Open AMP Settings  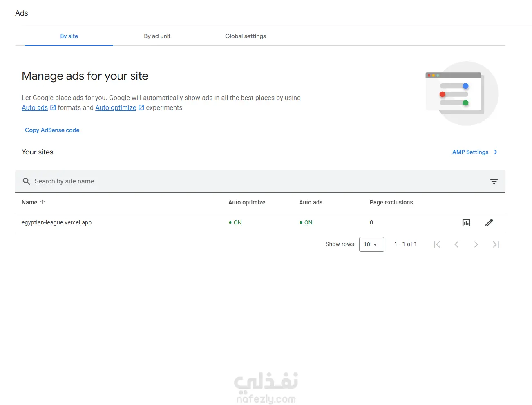[470, 152]
